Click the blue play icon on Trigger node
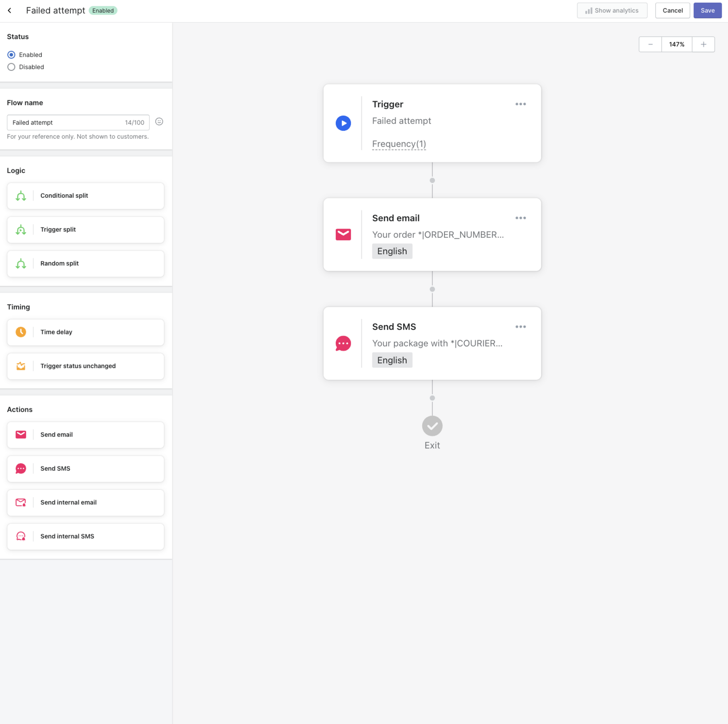This screenshot has width=728, height=724. 344,123
